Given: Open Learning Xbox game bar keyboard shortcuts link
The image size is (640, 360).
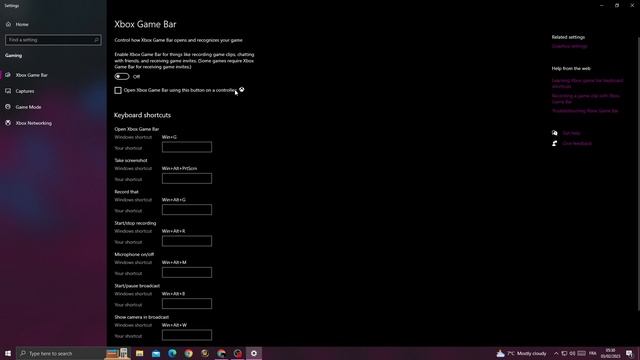Looking at the screenshot, I should click(x=587, y=83).
